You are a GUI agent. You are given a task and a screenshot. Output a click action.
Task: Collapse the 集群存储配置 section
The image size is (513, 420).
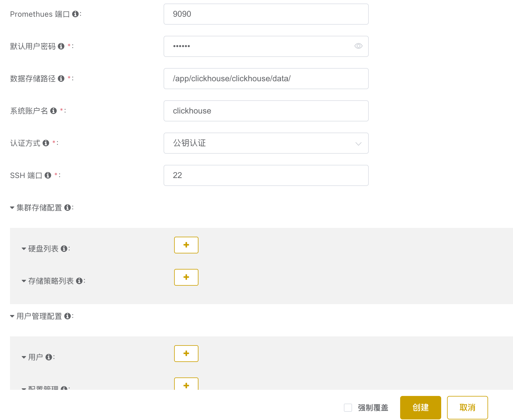12,208
